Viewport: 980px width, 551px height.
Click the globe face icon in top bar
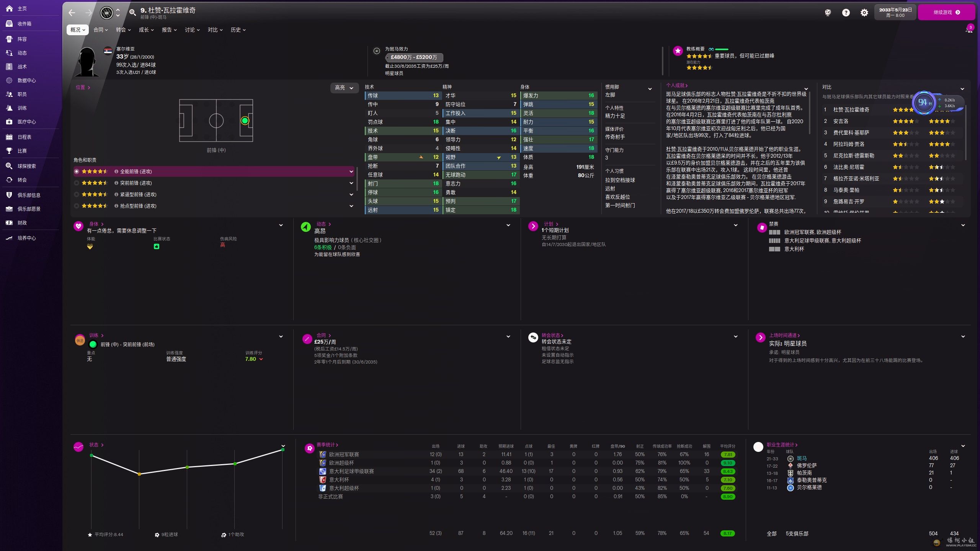(828, 13)
